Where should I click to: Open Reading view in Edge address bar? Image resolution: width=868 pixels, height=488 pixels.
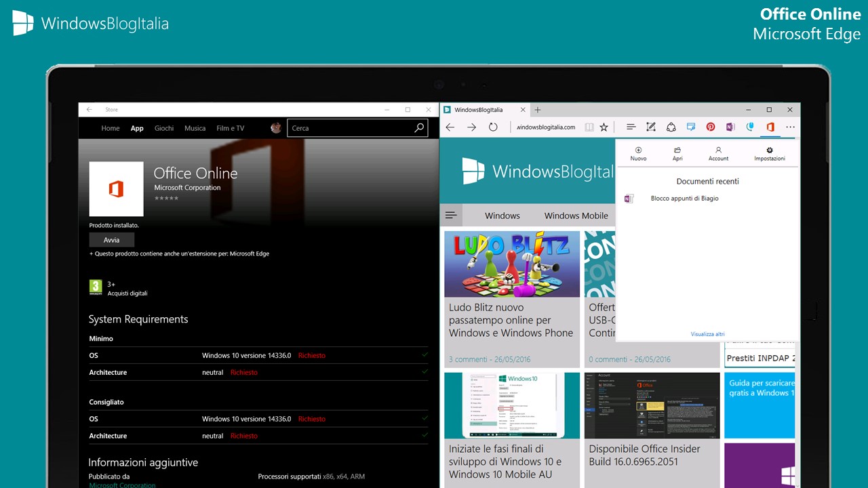tap(589, 127)
